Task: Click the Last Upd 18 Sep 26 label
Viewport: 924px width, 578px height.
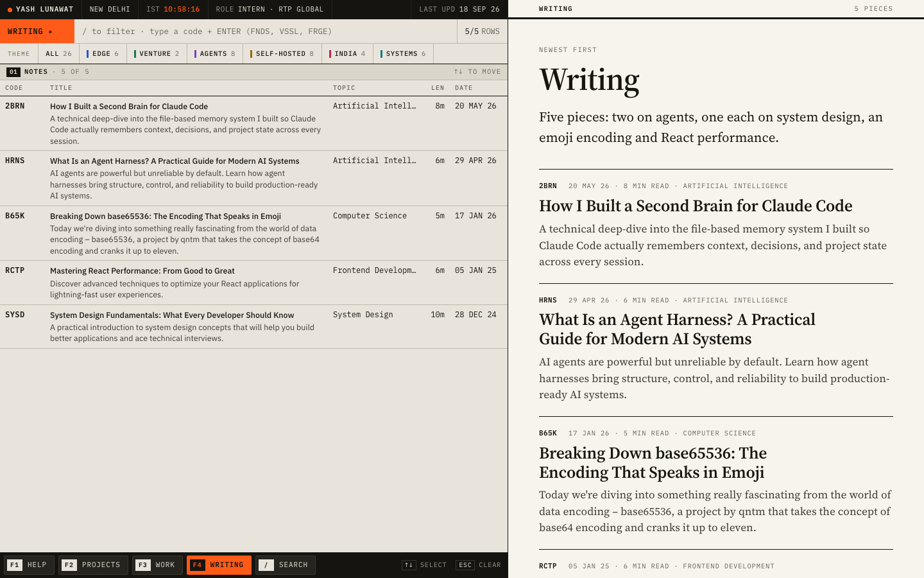Action: tap(459, 9)
